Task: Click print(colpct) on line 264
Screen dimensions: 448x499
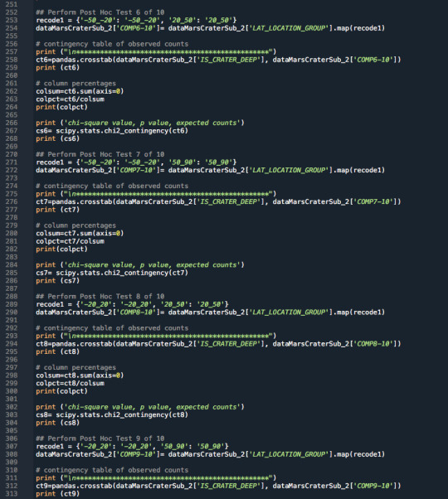Action: click(x=61, y=107)
